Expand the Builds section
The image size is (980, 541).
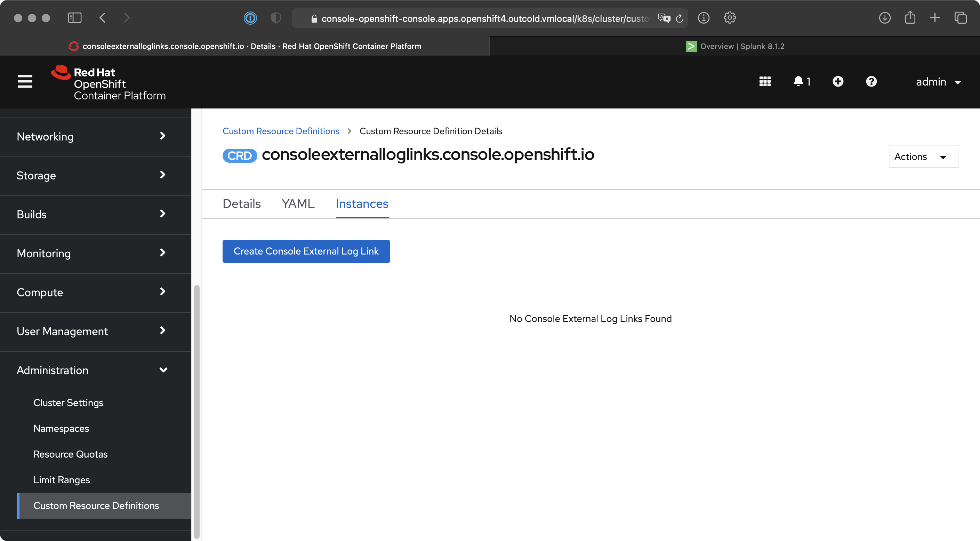(x=96, y=215)
